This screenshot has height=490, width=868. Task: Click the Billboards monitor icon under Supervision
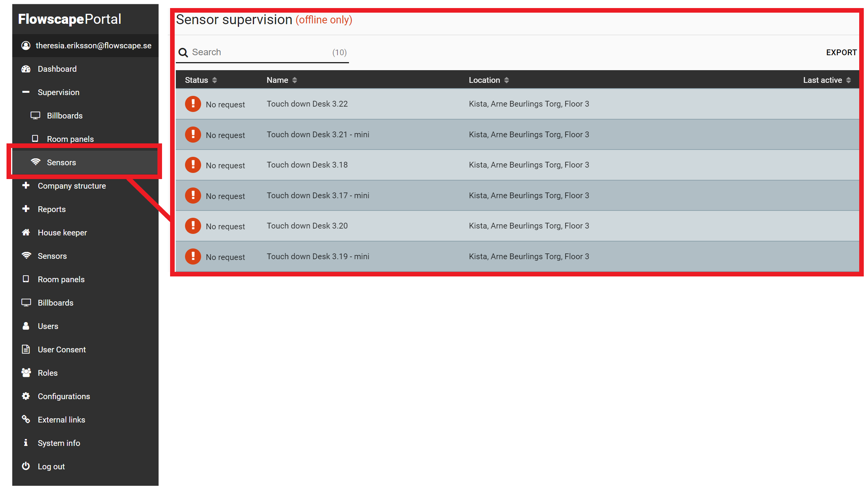point(35,115)
